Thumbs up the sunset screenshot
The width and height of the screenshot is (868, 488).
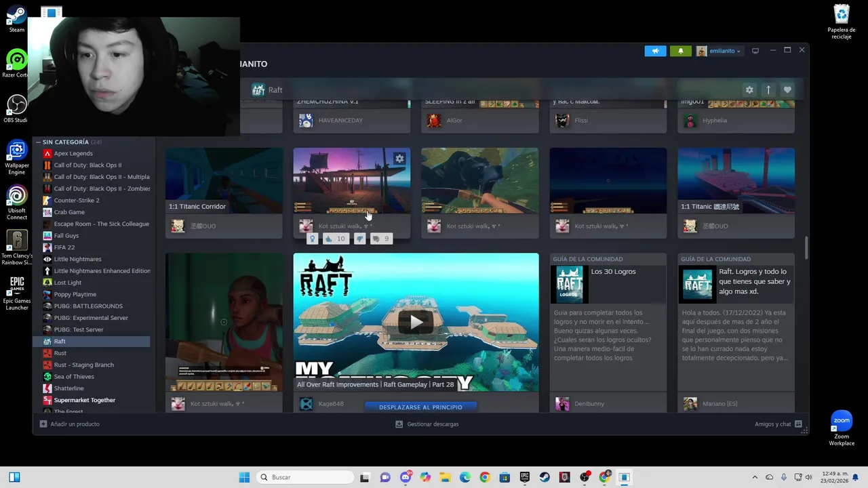(x=335, y=239)
